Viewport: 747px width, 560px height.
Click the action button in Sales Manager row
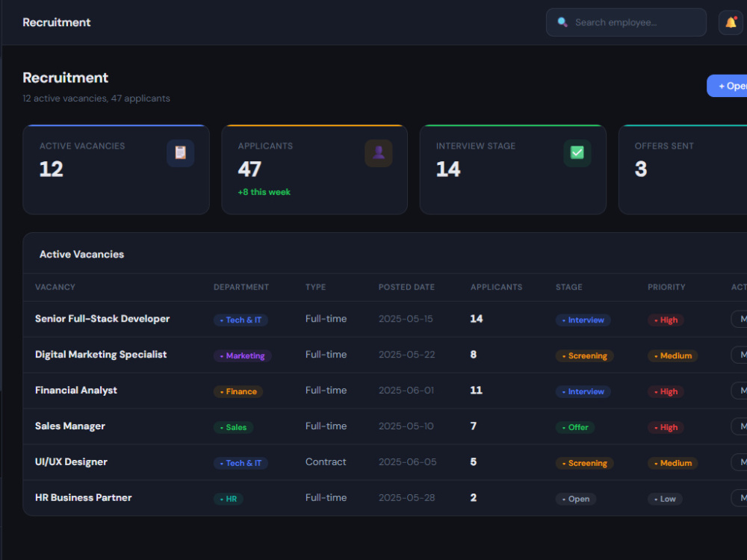[x=739, y=426]
